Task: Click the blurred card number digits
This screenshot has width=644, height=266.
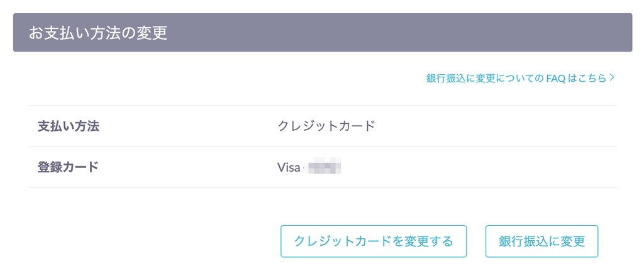Action: [x=323, y=168]
